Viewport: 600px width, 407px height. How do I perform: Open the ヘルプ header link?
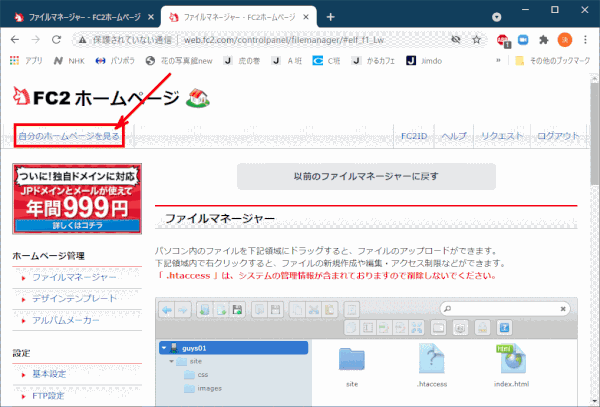[x=454, y=136]
